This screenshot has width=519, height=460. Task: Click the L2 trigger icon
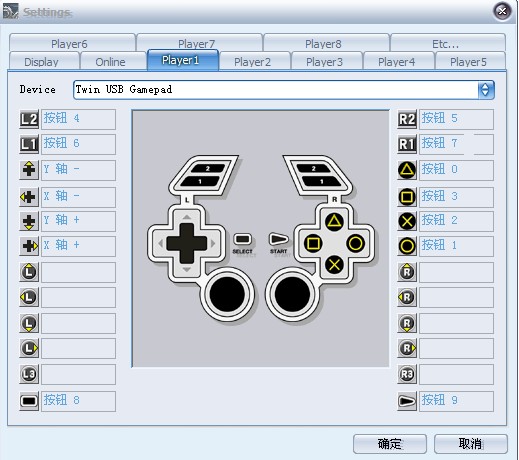pos(29,119)
